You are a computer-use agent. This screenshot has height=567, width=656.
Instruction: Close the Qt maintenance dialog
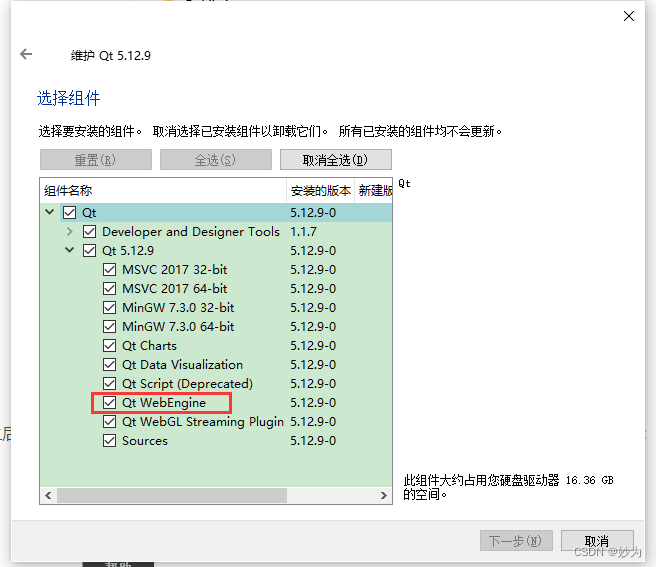pyautogui.click(x=628, y=16)
